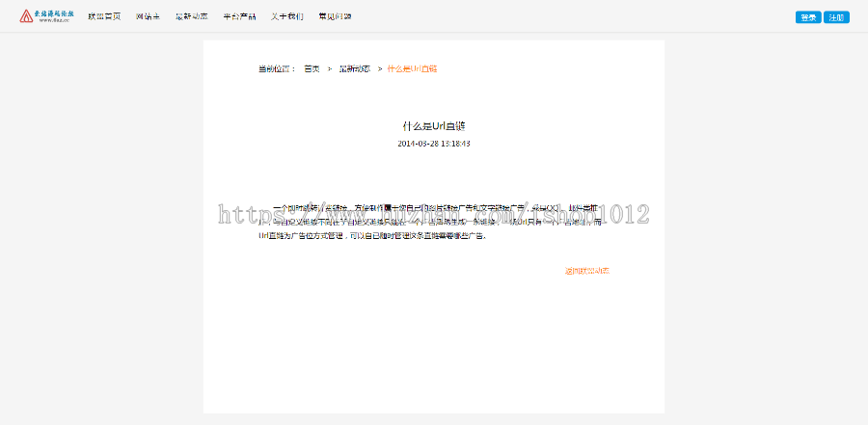Follow the orange 返回联盟动态 link
Screen dimensions: 868x425
pos(586,271)
